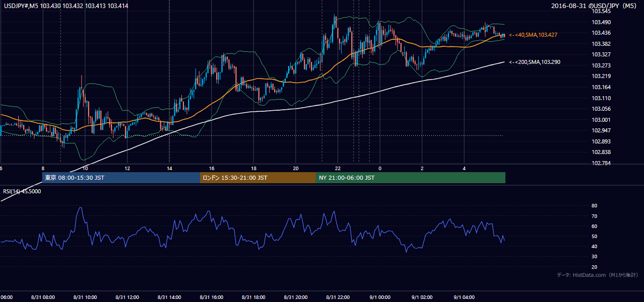Click hour marker 18 below price chart
The width and height of the screenshot is (644, 302).
click(253, 168)
